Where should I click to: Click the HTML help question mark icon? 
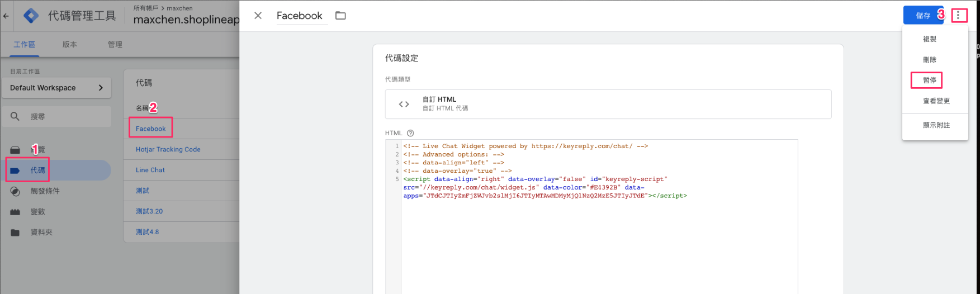[410, 133]
